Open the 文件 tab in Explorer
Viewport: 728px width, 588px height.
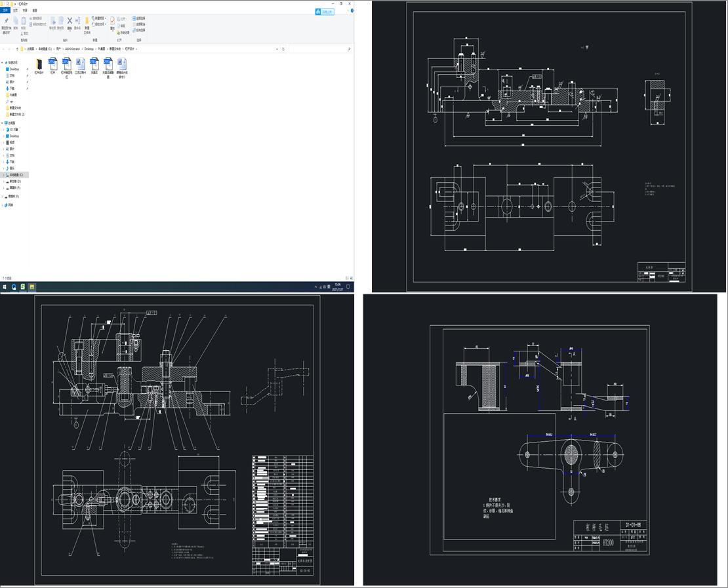tap(5, 10)
